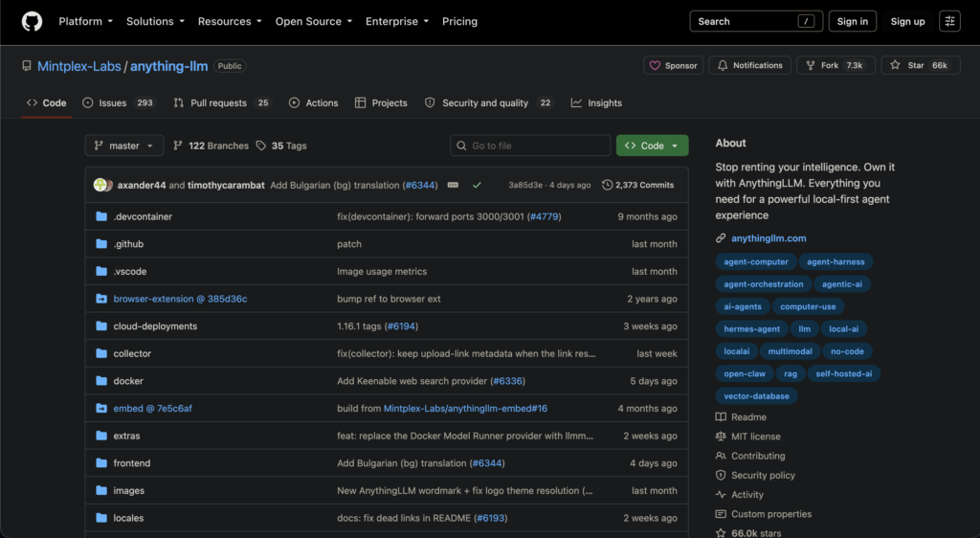980x538 pixels.
Task: Click the commit history clock icon
Action: pyautogui.click(x=607, y=185)
